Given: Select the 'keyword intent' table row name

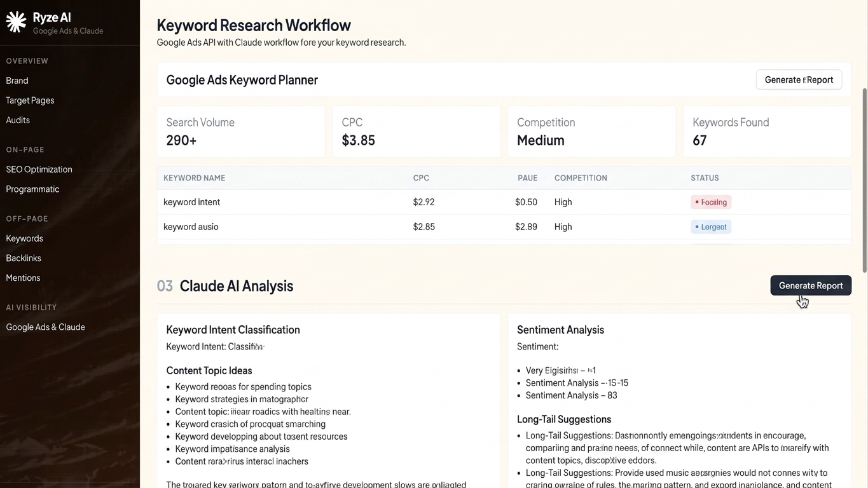Looking at the screenshot, I should click(x=191, y=202).
